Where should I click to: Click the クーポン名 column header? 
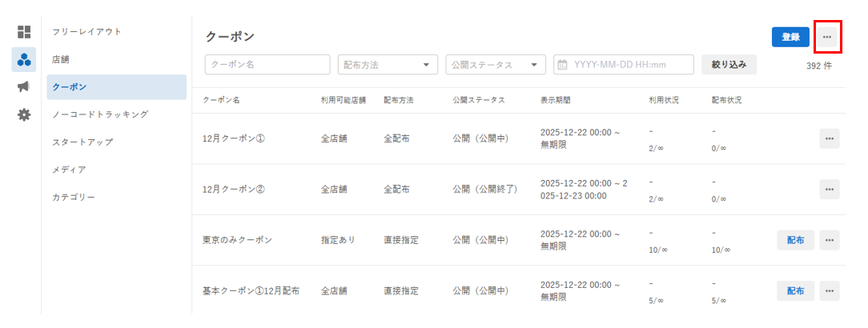pos(221,101)
